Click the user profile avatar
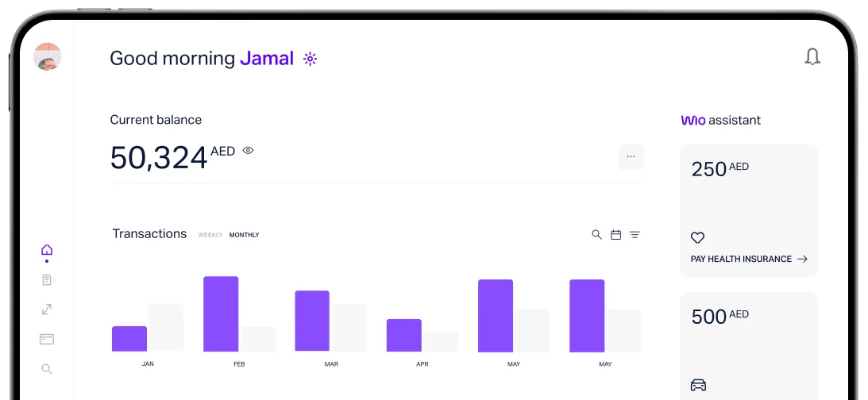868x400 pixels. pos(47,56)
